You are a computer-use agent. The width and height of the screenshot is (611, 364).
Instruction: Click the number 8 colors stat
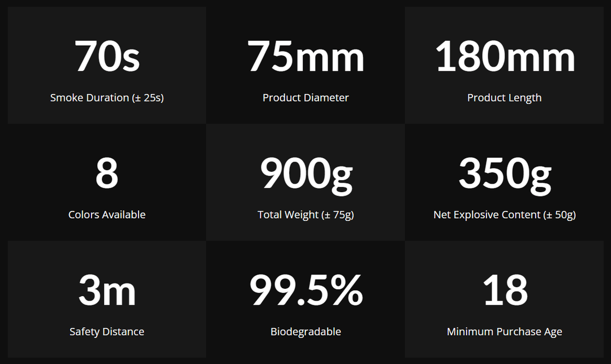107,174
